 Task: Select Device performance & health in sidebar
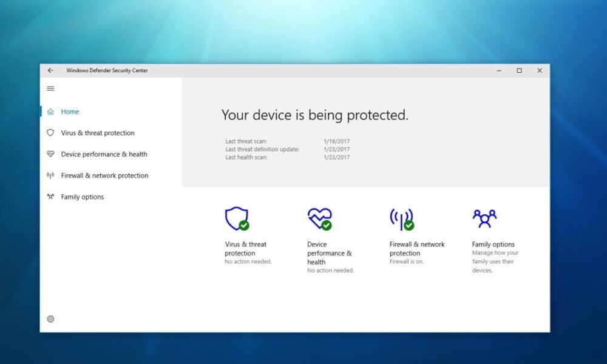[x=104, y=154]
